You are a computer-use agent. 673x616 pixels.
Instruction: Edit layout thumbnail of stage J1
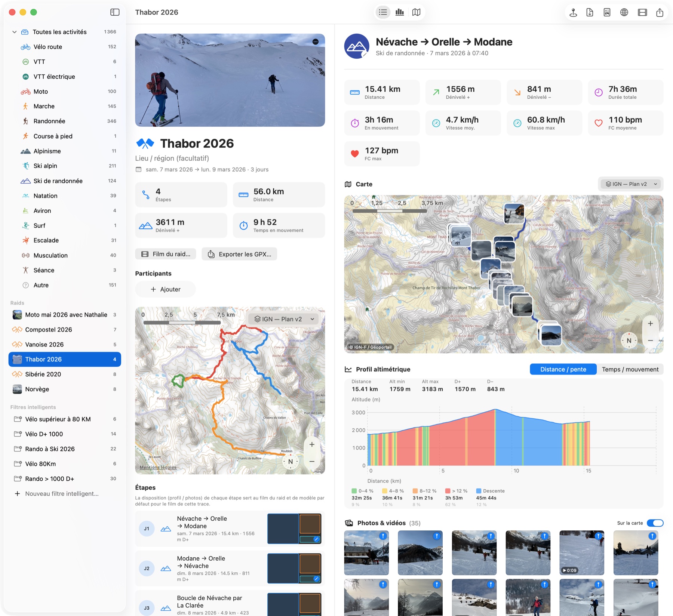click(294, 529)
